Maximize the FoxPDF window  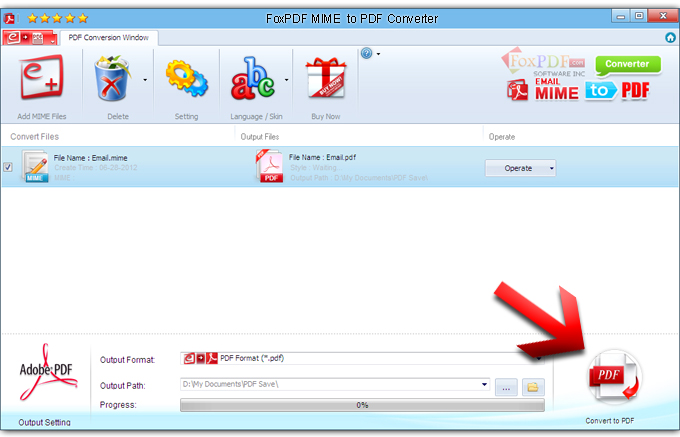pos(639,16)
